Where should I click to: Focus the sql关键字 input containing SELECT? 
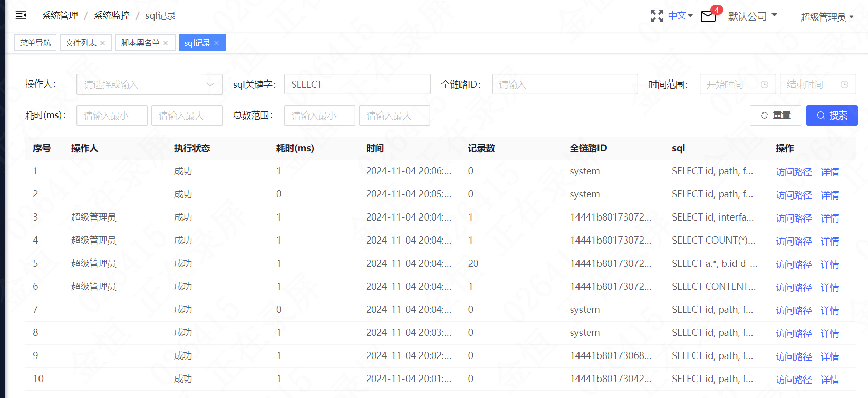tap(357, 84)
